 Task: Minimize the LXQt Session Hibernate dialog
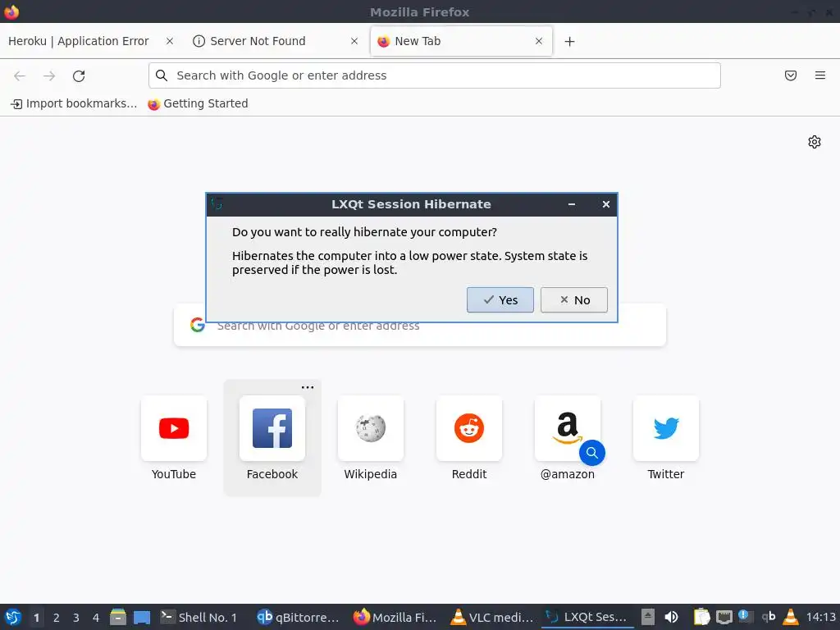coord(572,204)
